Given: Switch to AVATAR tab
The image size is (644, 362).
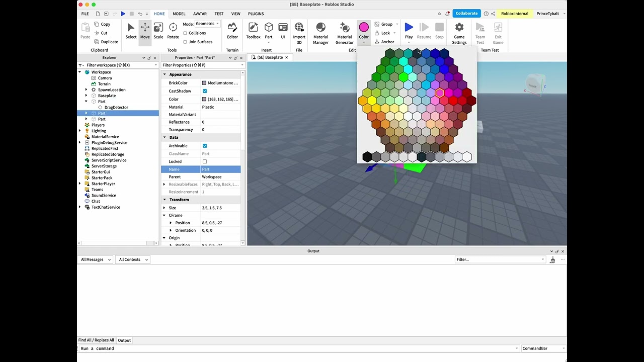Looking at the screenshot, I should pyautogui.click(x=200, y=14).
